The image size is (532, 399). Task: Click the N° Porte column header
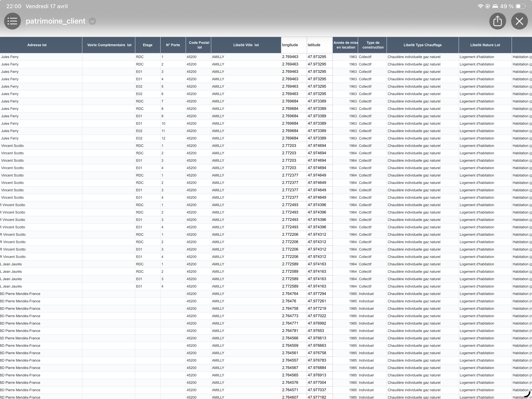click(173, 45)
